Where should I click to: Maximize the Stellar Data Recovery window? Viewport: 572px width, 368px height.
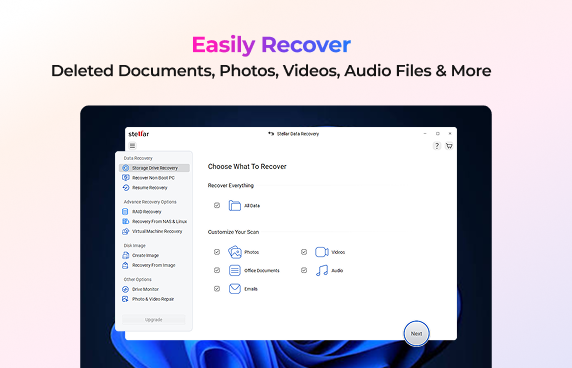(438, 133)
